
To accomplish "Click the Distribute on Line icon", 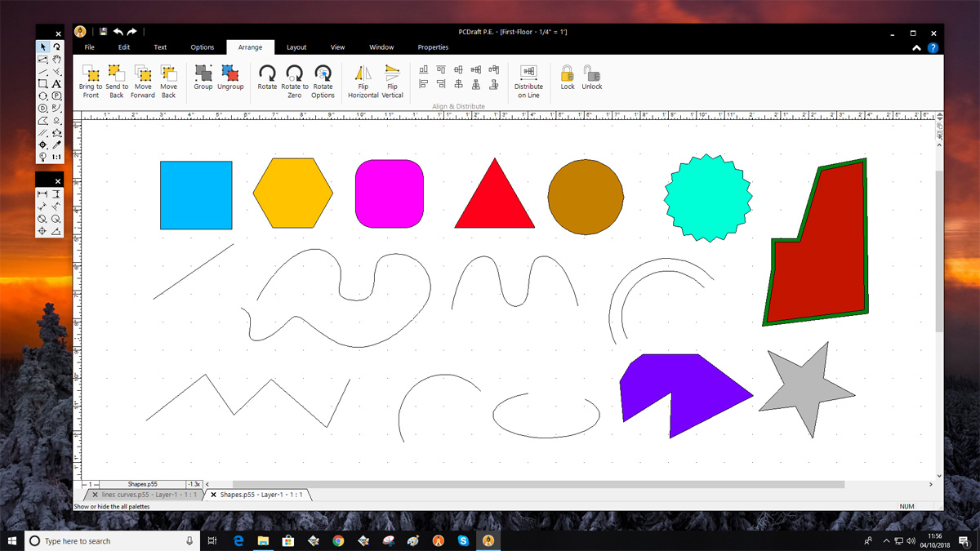I will click(x=528, y=73).
